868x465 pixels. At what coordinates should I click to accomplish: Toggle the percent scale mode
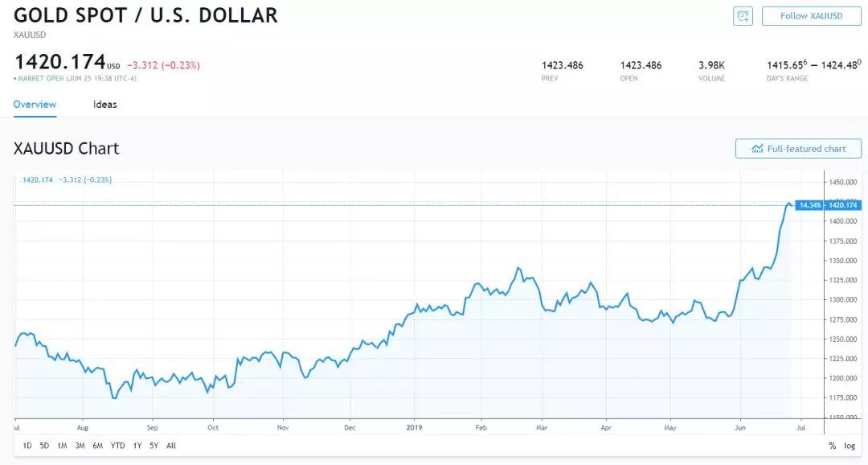coord(832,445)
